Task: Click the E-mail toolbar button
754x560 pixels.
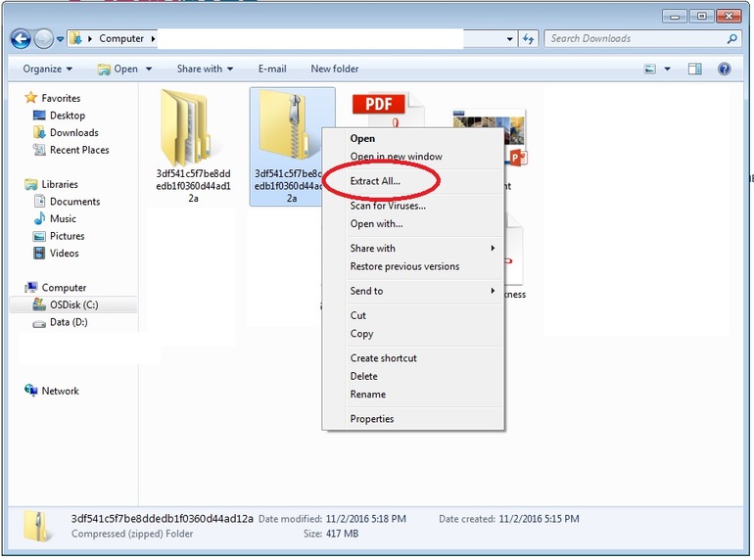Action: (272, 69)
